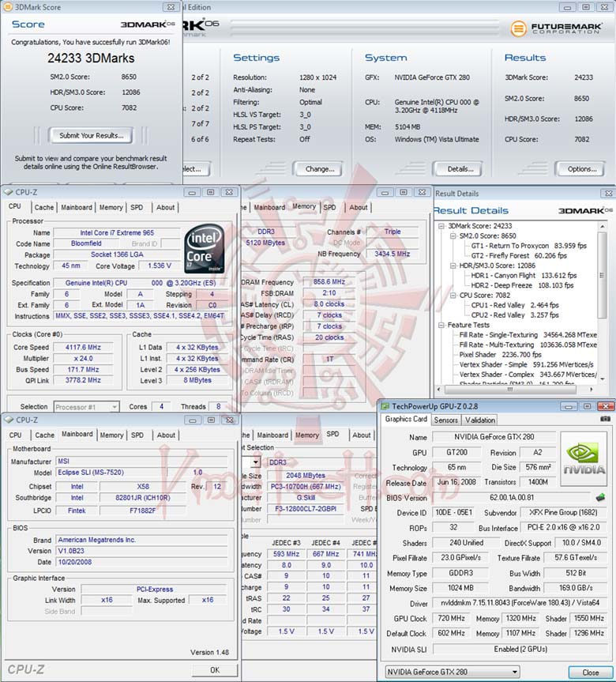The width and height of the screenshot is (616, 682).
Task: Click the Core Speed value 4117.6 MHz
Action: 83,347
